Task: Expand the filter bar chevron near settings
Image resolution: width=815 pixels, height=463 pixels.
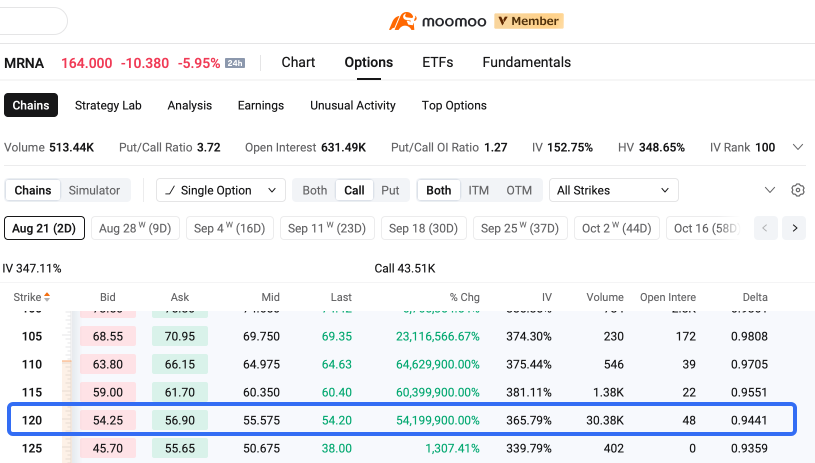Action: [x=770, y=190]
